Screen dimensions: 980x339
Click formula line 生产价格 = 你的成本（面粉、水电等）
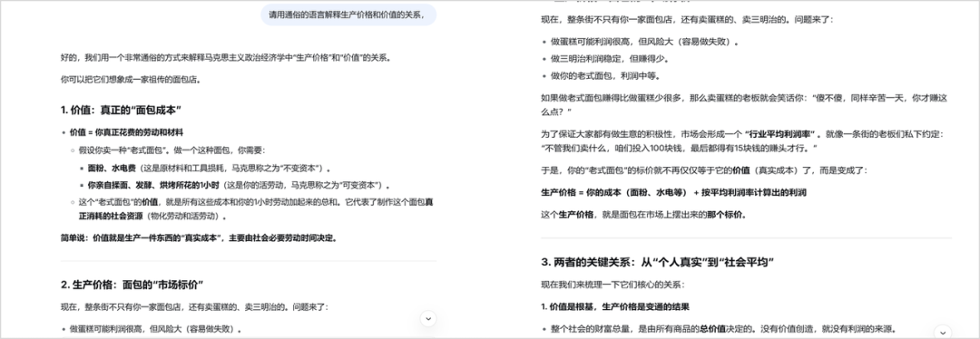[673, 192]
